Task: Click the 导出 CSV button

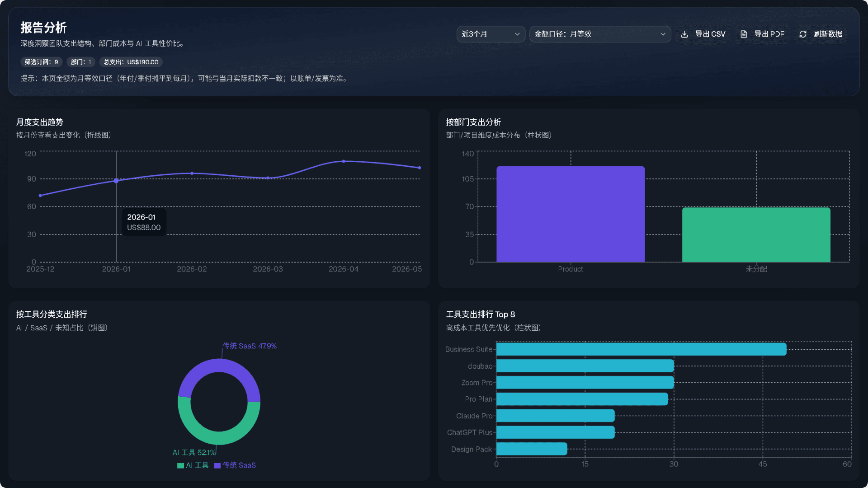Action: (703, 34)
